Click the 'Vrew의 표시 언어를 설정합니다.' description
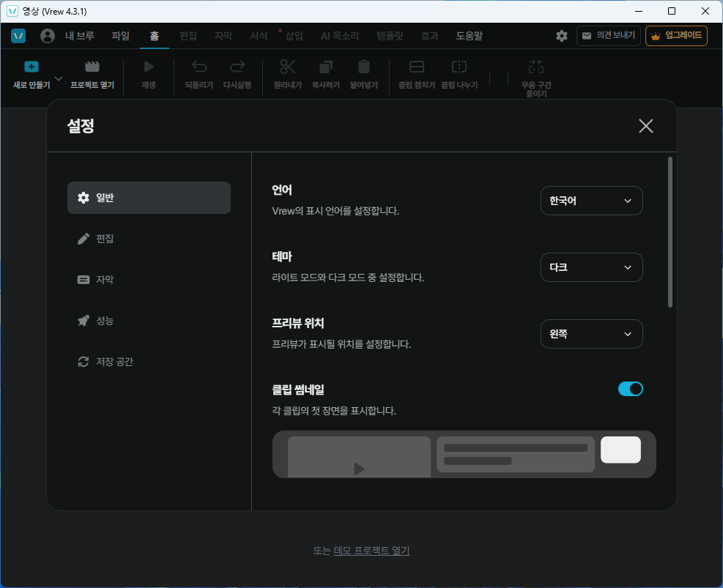This screenshot has width=723, height=588. 335,211
